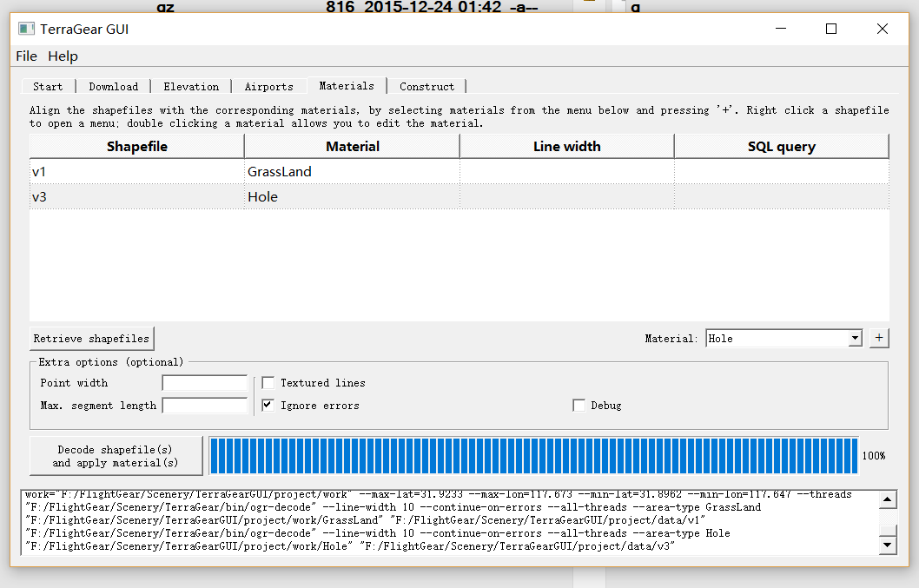Click the Retrieve shapefiles button
This screenshot has width=919, height=588.
point(92,338)
